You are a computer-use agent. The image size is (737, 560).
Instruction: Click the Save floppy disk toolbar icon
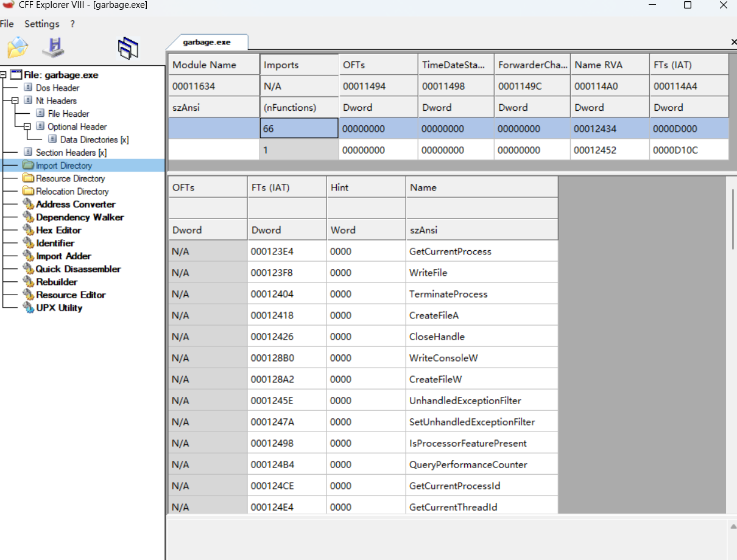click(54, 47)
